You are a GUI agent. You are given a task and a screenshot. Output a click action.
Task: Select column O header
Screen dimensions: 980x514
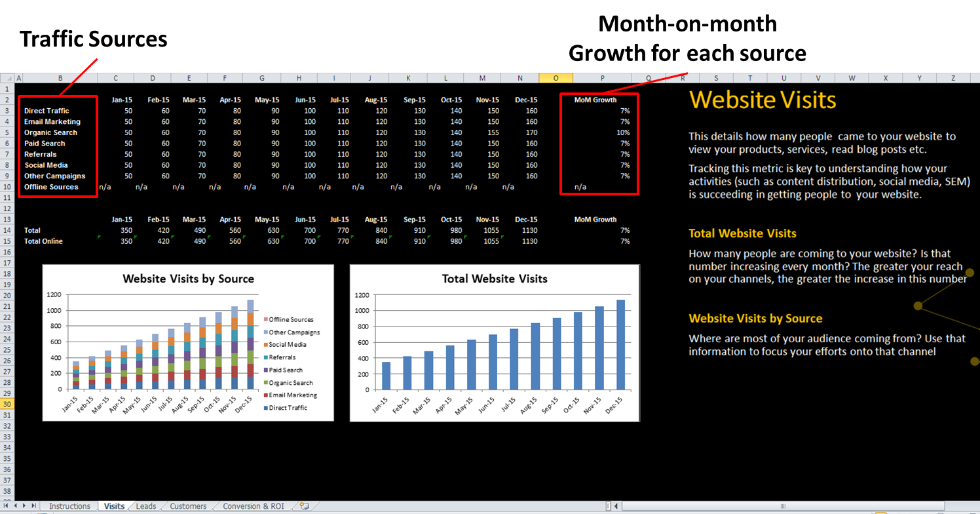(556, 78)
